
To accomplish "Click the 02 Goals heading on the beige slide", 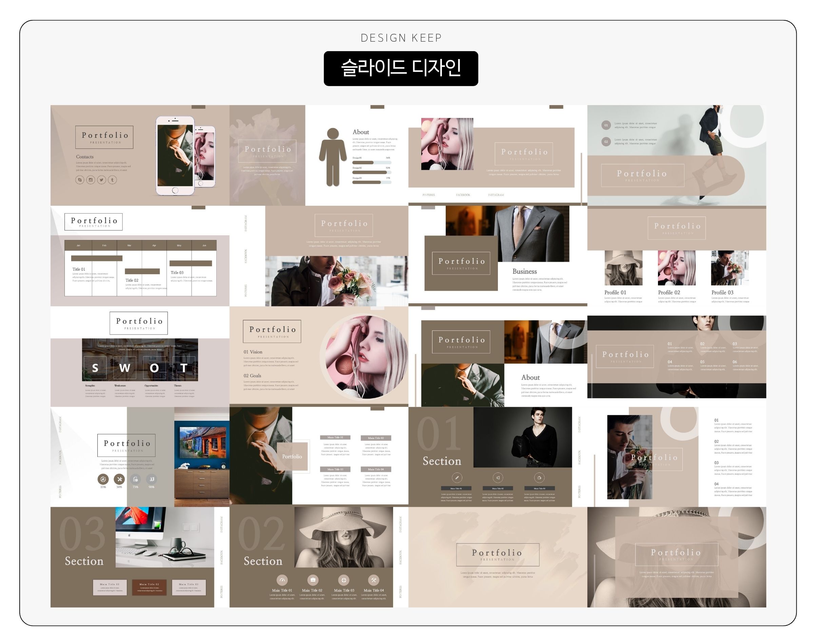I will (252, 376).
